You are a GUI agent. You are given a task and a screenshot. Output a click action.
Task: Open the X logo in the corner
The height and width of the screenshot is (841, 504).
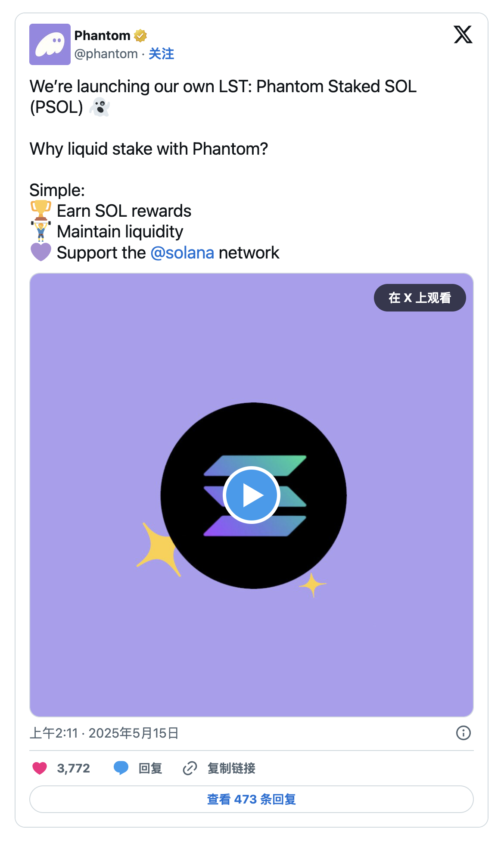coord(463,34)
